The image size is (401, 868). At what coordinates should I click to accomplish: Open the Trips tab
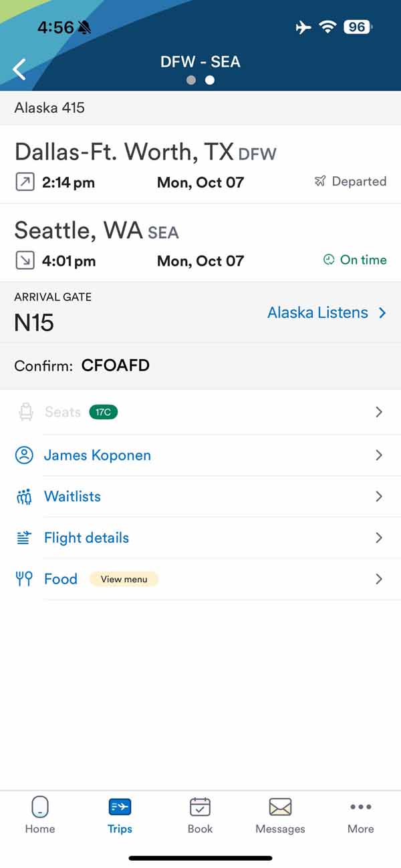[x=120, y=816]
